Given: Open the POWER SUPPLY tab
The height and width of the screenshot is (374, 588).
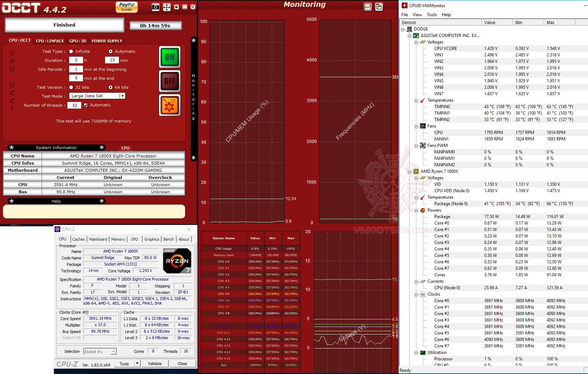Looking at the screenshot, I should (107, 41).
